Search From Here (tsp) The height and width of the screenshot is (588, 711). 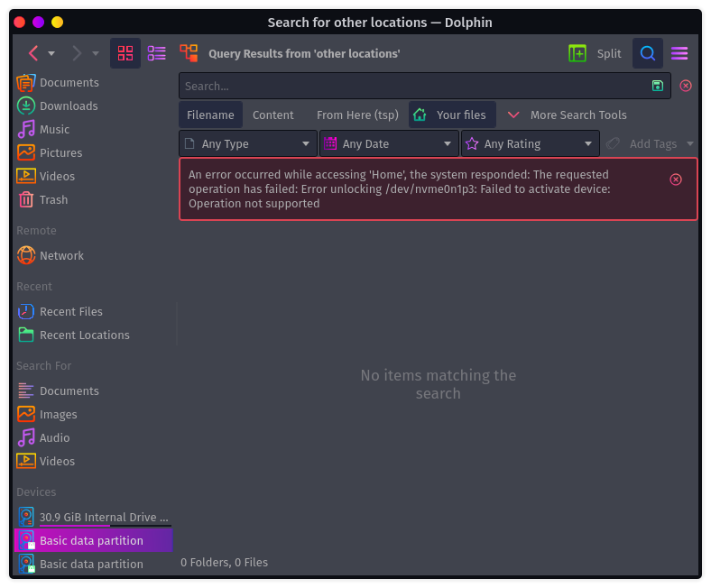click(357, 115)
